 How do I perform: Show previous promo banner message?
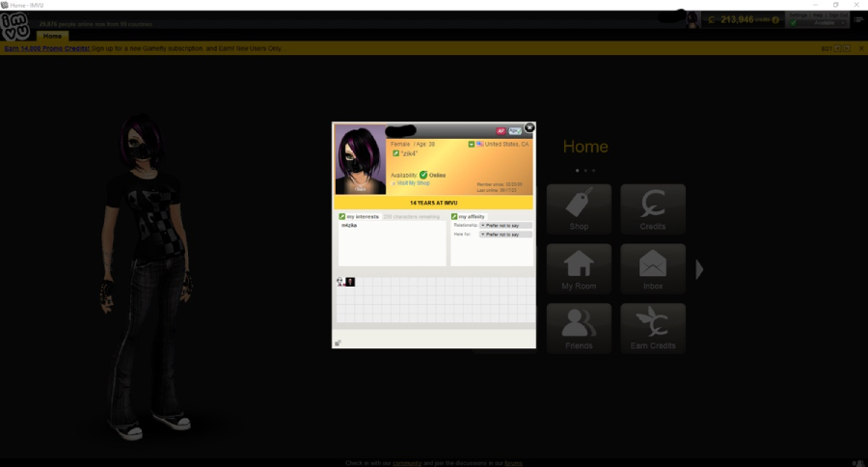837,49
